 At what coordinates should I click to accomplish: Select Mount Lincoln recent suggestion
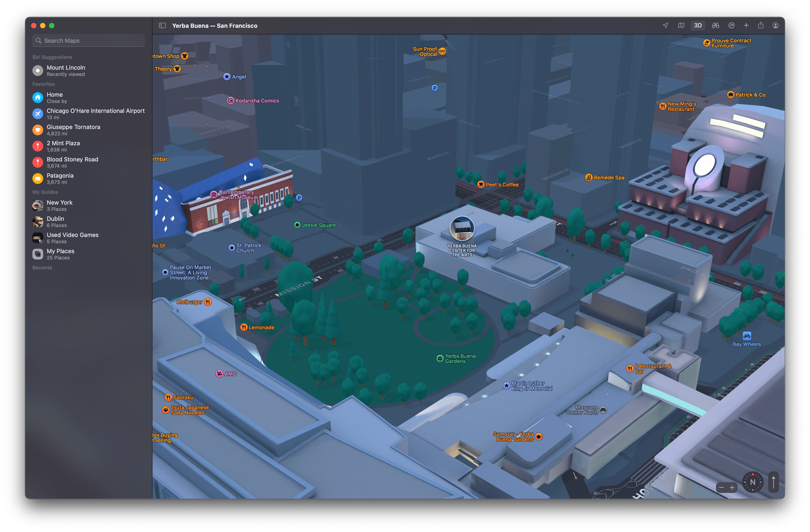[x=89, y=71]
